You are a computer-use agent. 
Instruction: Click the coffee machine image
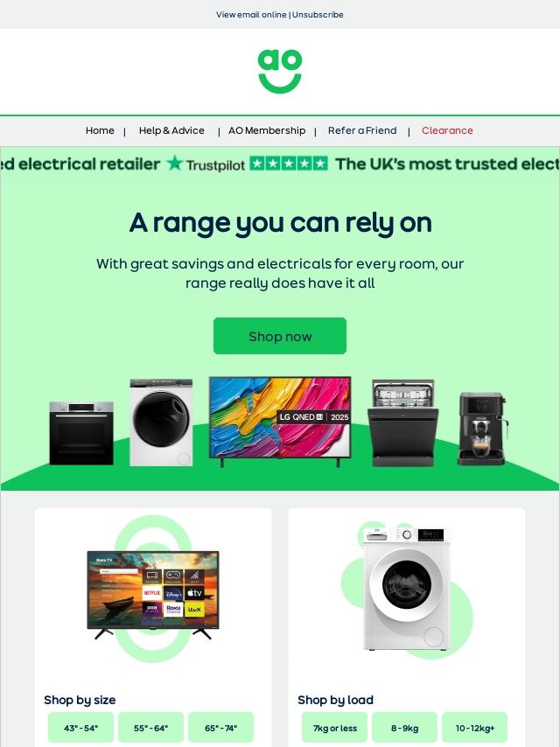tap(482, 429)
